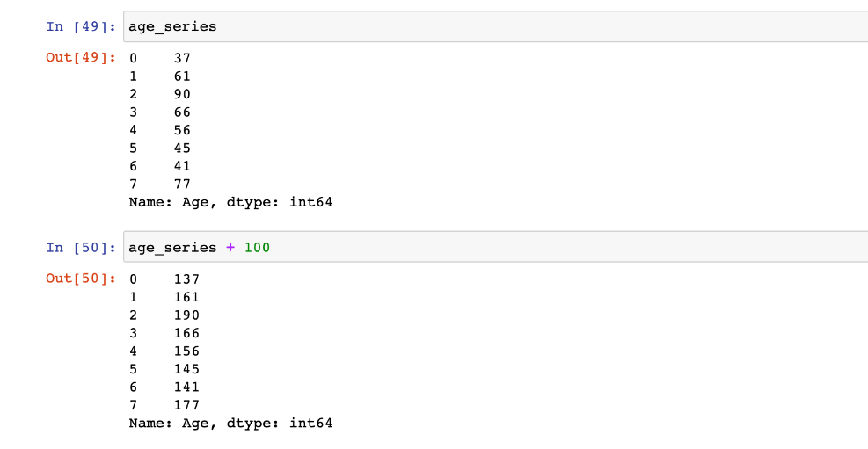This screenshot has width=868, height=449.
Task: Click value 90 in Out[49]
Action: click(182, 94)
